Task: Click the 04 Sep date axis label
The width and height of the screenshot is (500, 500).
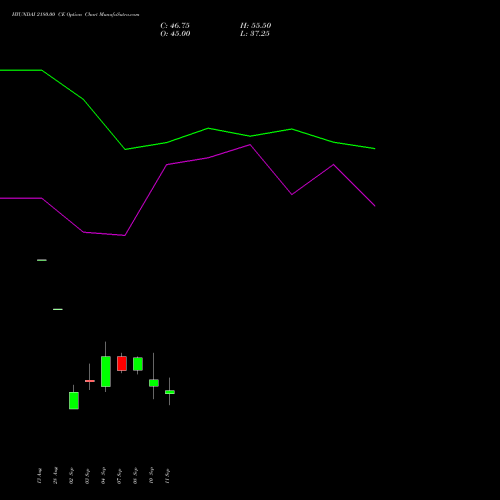Action: [x=103, y=475]
